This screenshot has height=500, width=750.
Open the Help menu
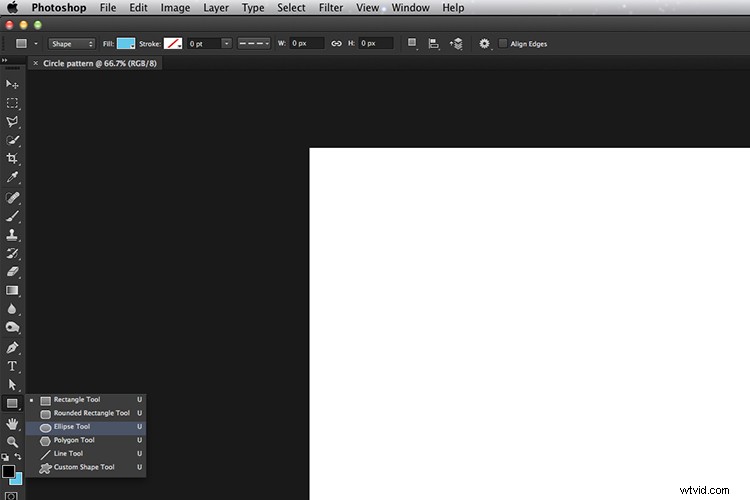453,8
